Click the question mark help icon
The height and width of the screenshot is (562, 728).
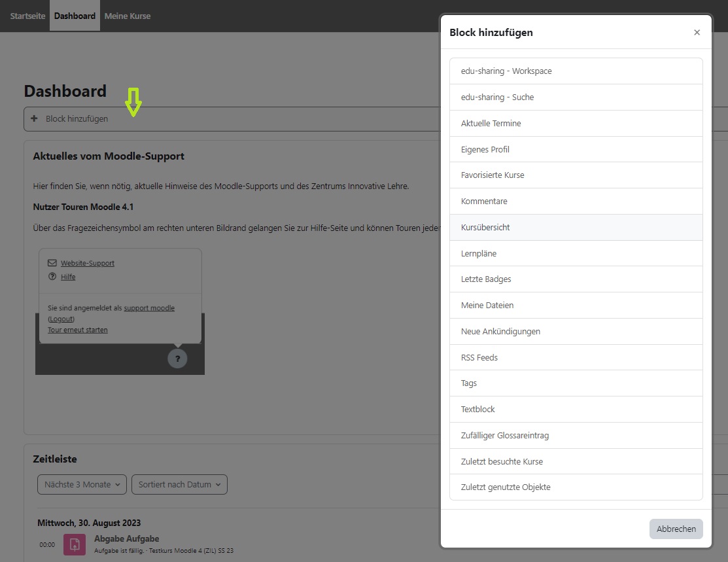coord(177,359)
